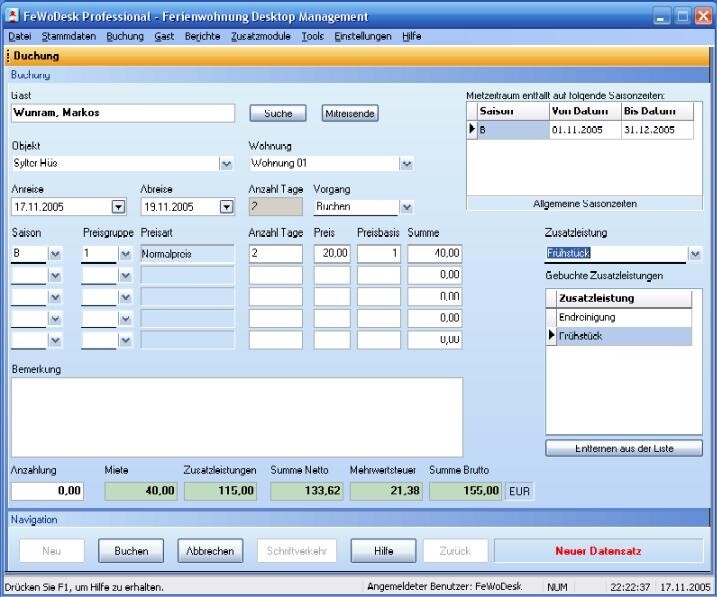Select Frühstück row in booked extras list

click(624, 336)
